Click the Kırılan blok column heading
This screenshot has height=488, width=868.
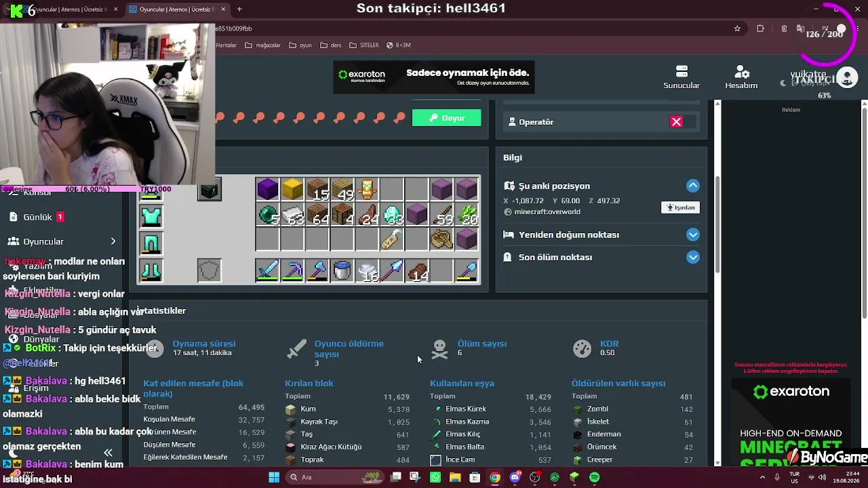click(x=309, y=384)
